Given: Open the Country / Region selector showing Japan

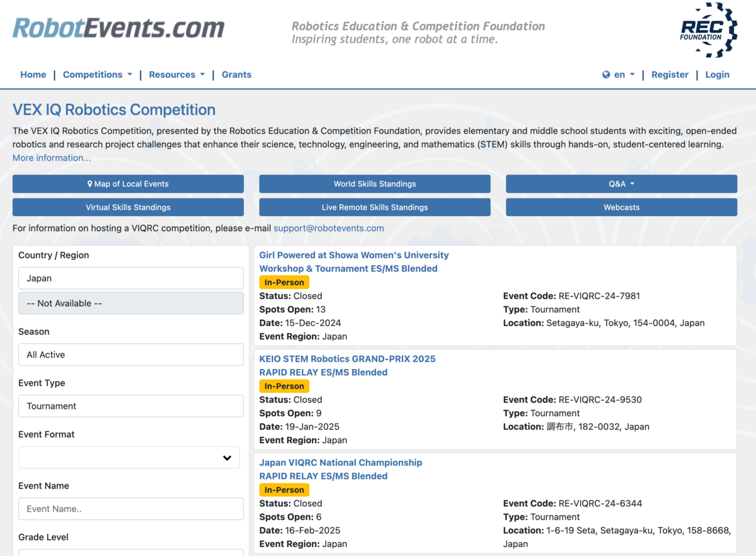Looking at the screenshot, I should pyautogui.click(x=131, y=278).
